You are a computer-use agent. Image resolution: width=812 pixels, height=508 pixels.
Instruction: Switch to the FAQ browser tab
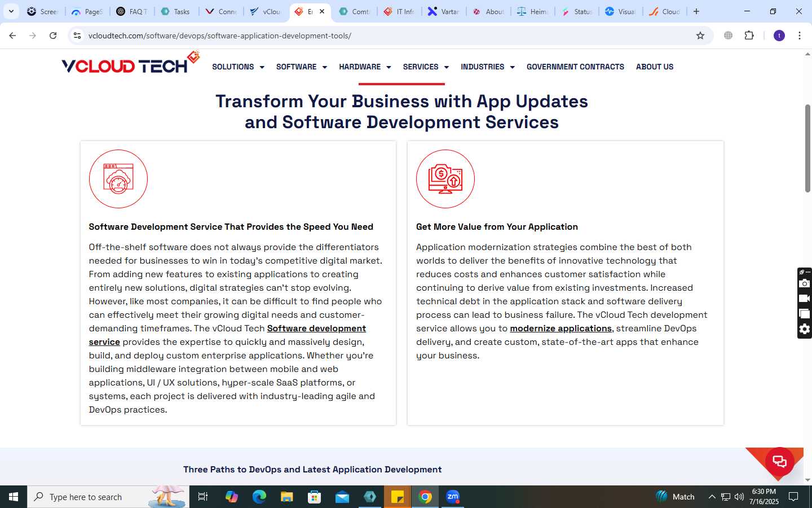tap(132, 11)
